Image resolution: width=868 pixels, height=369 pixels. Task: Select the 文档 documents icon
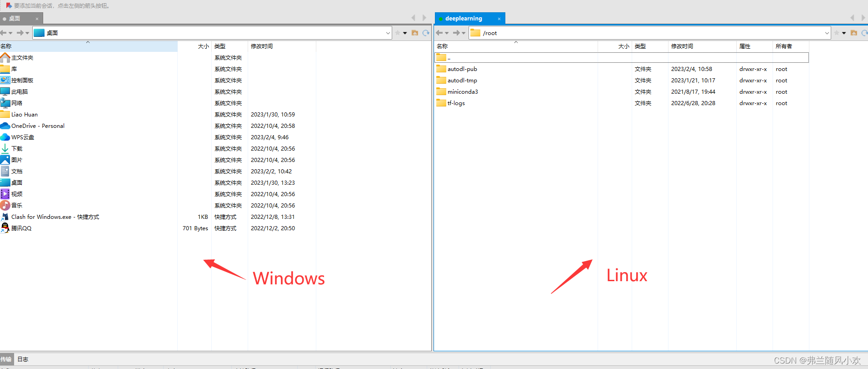tap(5, 171)
